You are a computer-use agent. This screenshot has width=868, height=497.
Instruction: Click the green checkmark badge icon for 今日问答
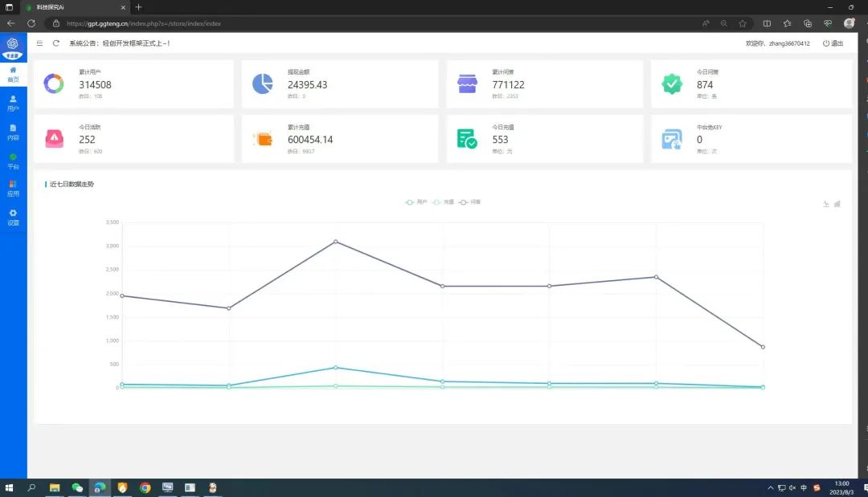tap(671, 84)
